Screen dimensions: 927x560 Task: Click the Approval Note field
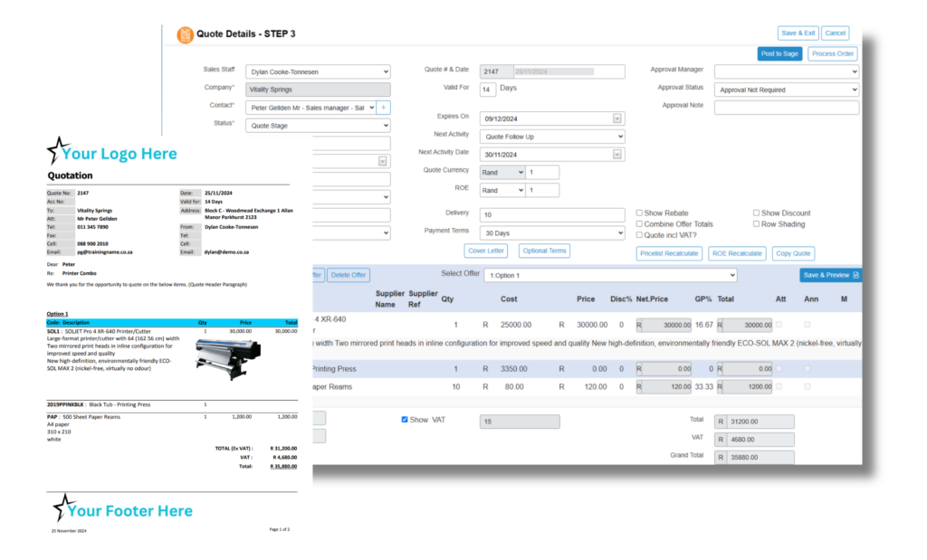(787, 108)
